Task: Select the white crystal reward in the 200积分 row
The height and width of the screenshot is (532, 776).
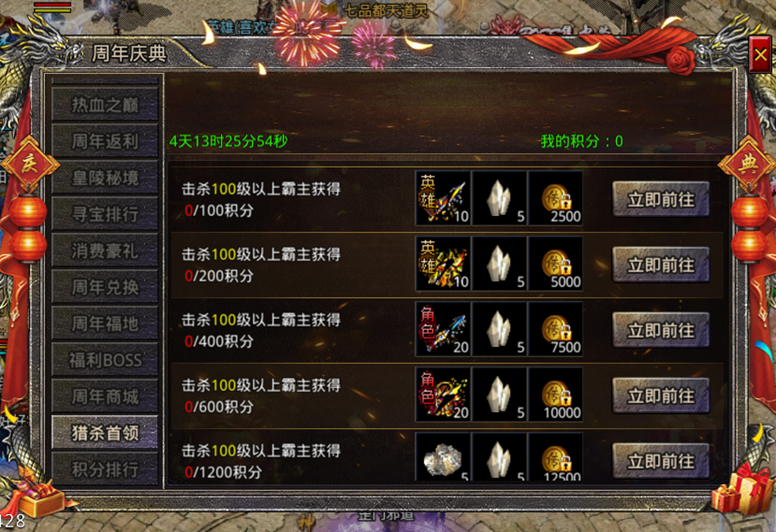Action: pos(499,263)
